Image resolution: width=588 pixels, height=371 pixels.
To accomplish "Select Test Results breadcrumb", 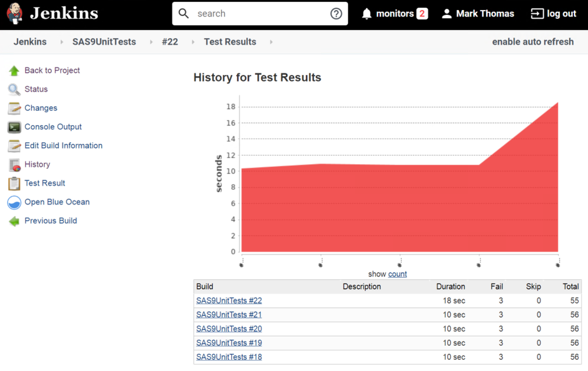I will 230,42.
